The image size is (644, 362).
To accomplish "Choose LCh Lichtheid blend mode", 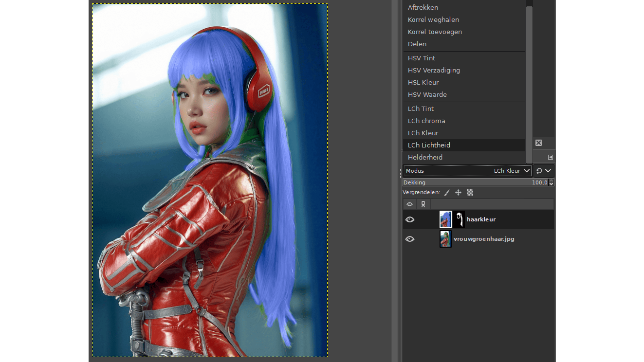I will click(x=429, y=145).
